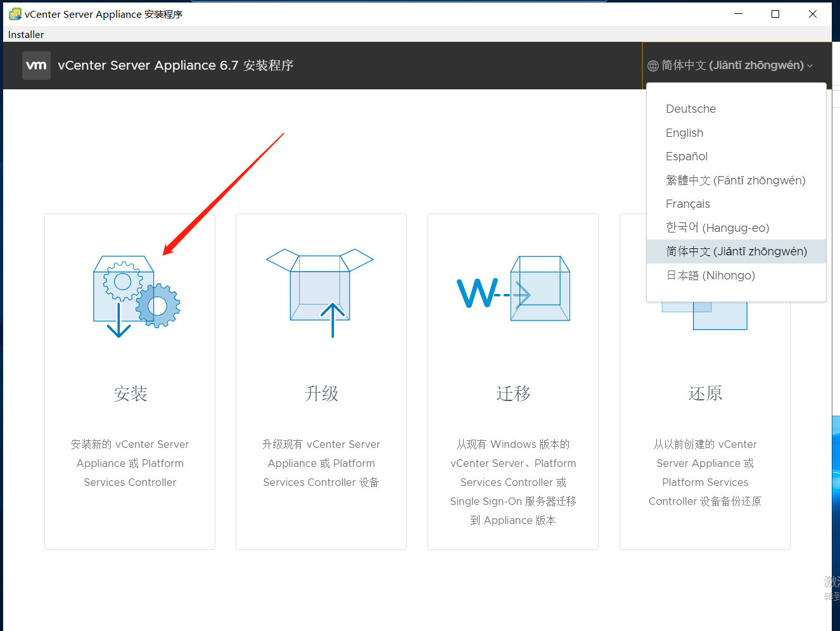
Task: Select English from the language list
Action: coord(684,132)
